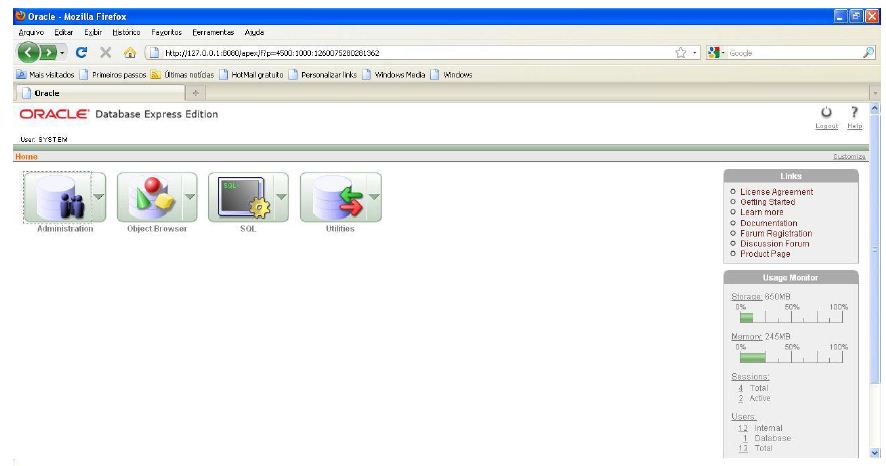This screenshot has width=886, height=466.
Task: Select the Oracle browser tab
Action: [100, 93]
